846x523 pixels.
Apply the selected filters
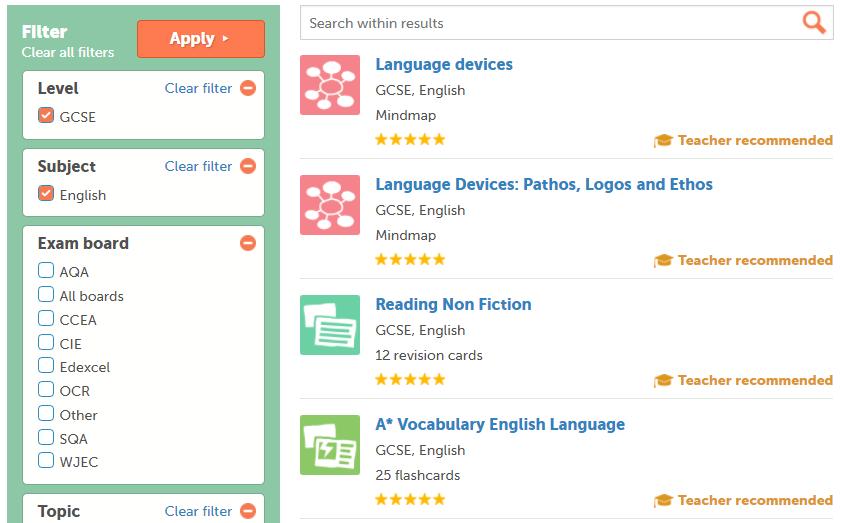coord(201,39)
